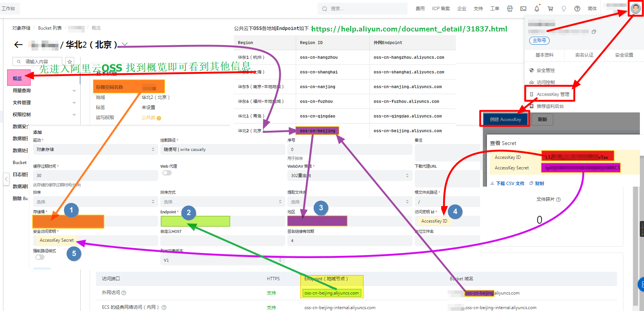
Task: Click the back arrow beside bucket name
Action: [x=18, y=45]
